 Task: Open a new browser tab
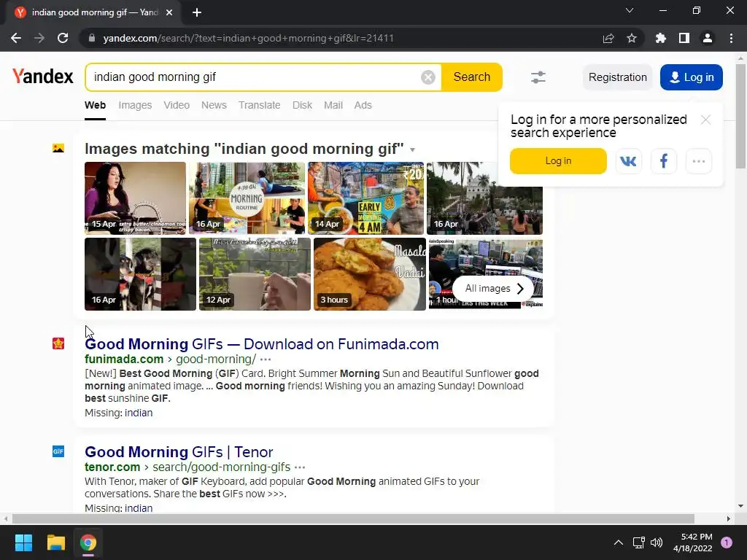(197, 12)
